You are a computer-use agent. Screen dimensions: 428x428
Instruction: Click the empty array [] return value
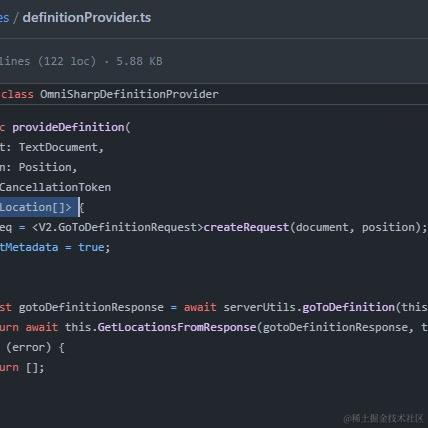pyautogui.click(x=32, y=368)
